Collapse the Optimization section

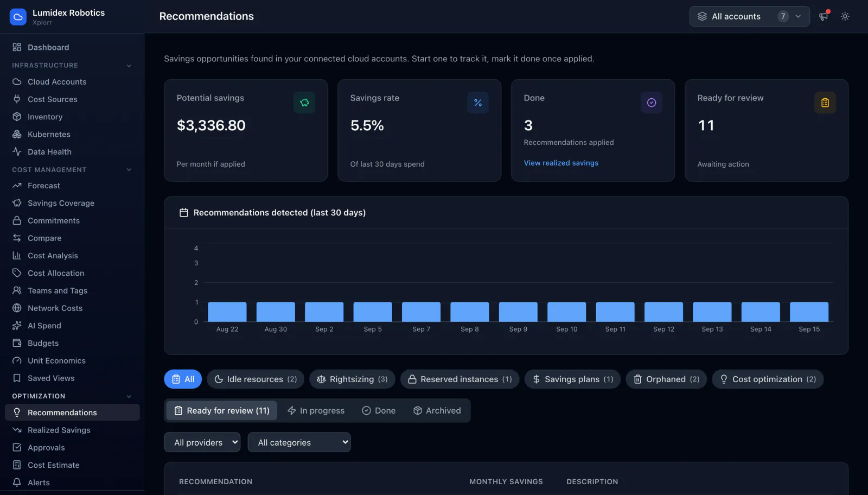72,396
